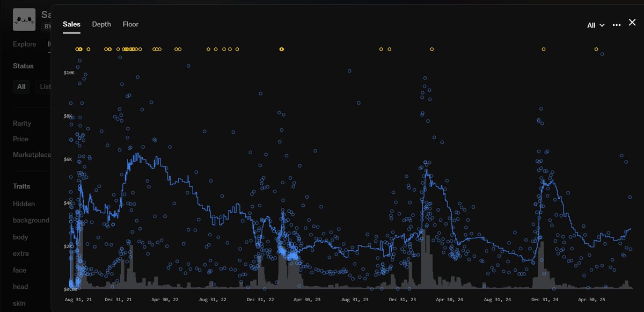This screenshot has width=644, height=312.
Task: Expand the Price filter section
Action: coord(20,139)
